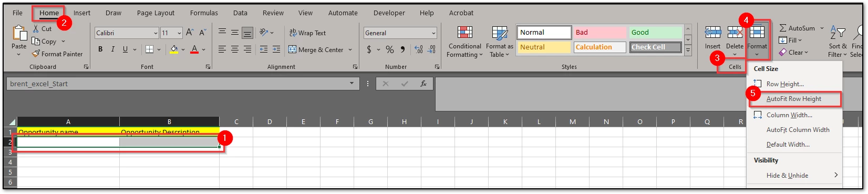Apply Percent Style format
The width and height of the screenshot is (868, 194).
point(390,49)
